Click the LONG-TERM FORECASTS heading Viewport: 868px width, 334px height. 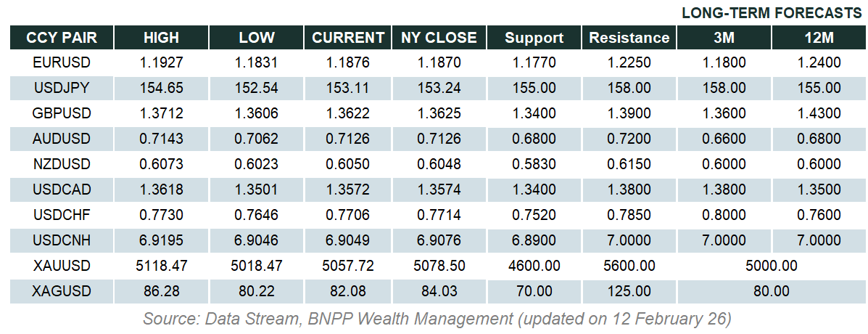(772, 13)
